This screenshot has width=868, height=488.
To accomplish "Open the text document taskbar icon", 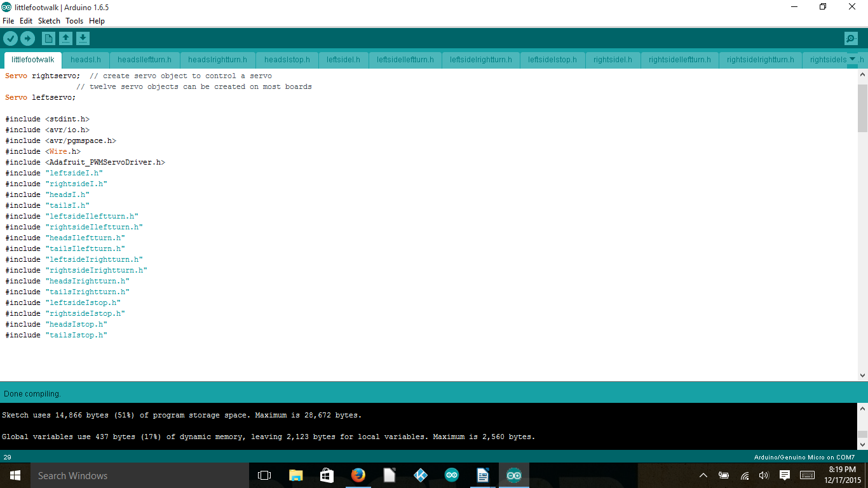I will click(x=482, y=475).
